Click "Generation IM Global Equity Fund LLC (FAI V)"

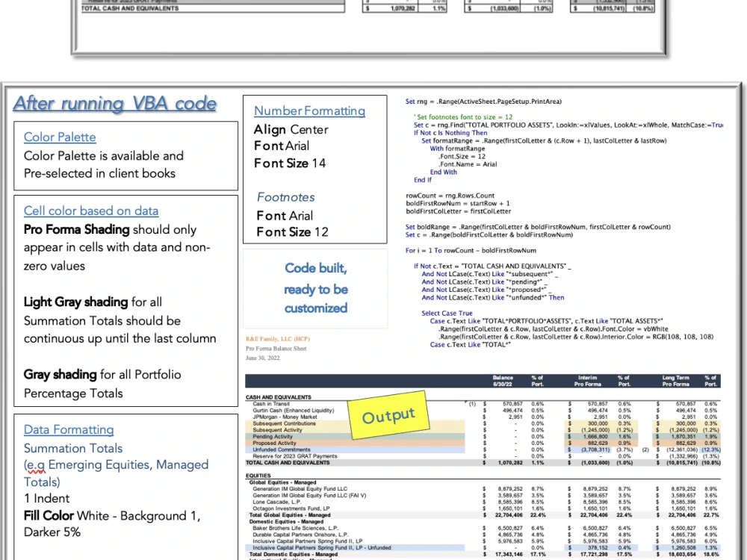(x=309, y=495)
